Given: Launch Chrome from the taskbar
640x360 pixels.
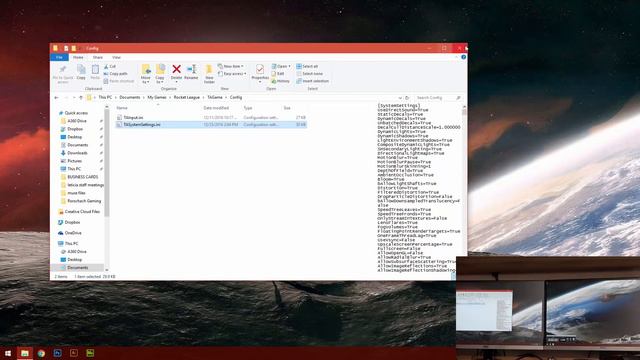Looking at the screenshot, I should tap(41, 353).
